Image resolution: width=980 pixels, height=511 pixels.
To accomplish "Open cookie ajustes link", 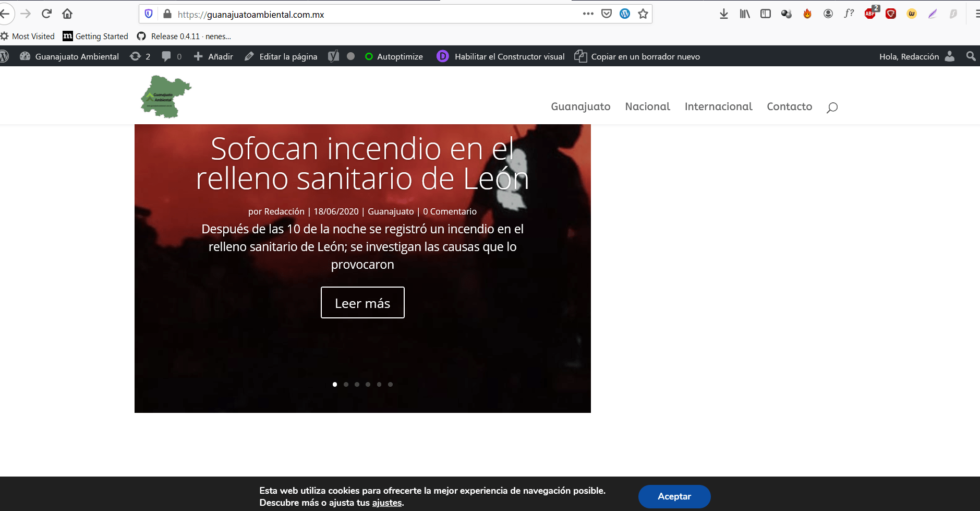I will (386, 503).
